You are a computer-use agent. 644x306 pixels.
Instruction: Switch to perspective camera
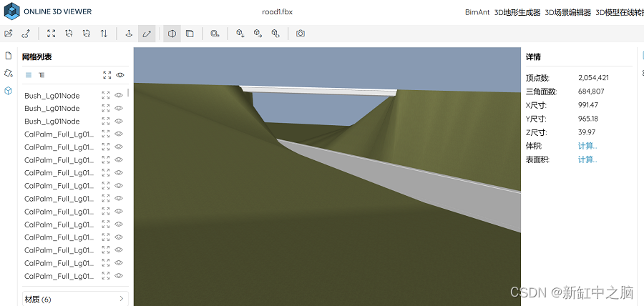tap(172, 34)
